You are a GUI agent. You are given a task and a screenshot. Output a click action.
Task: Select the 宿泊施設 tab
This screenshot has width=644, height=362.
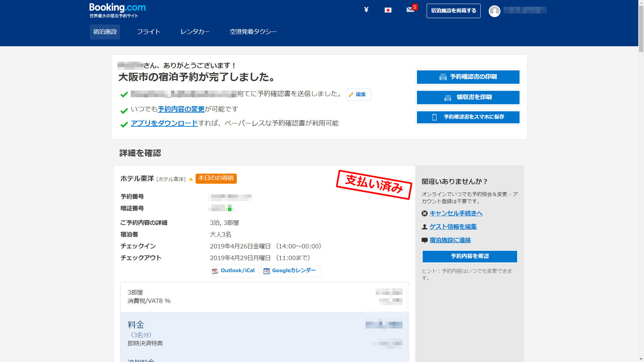click(x=105, y=32)
